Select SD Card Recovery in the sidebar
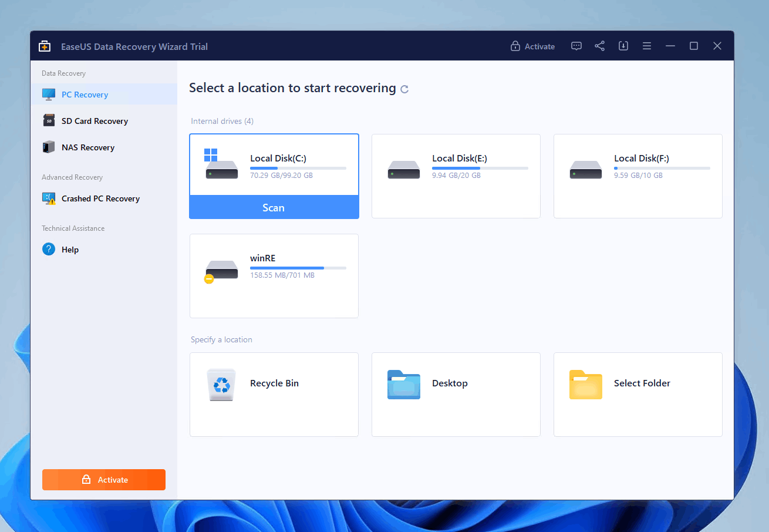Viewport: 769px width, 532px height. pos(104,121)
